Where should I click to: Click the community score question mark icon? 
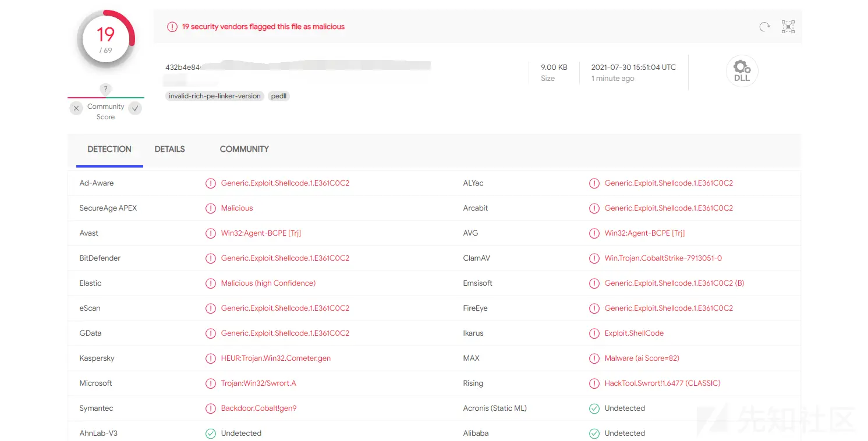point(105,89)
